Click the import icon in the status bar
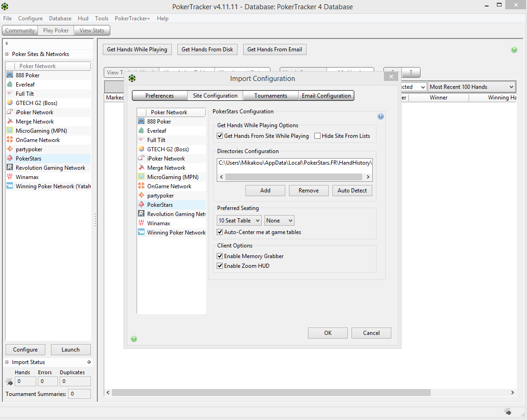 (x=508, y=411)
